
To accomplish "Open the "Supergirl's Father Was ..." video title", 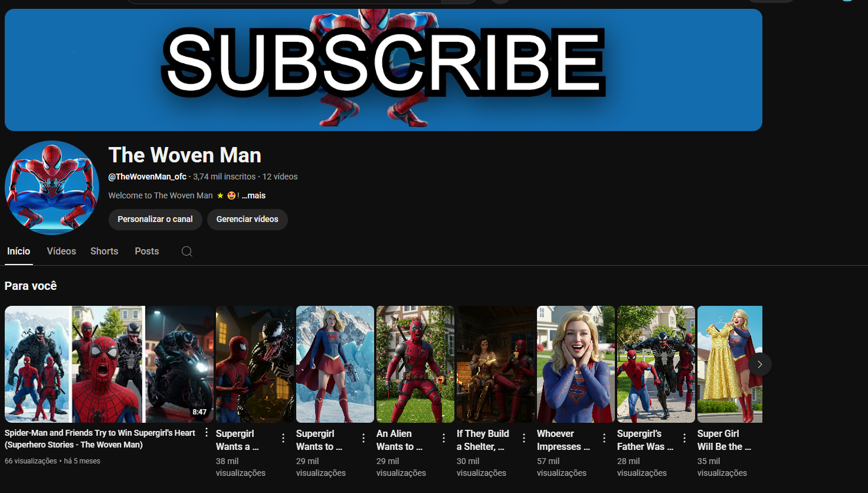I will [x=646, y=440].
